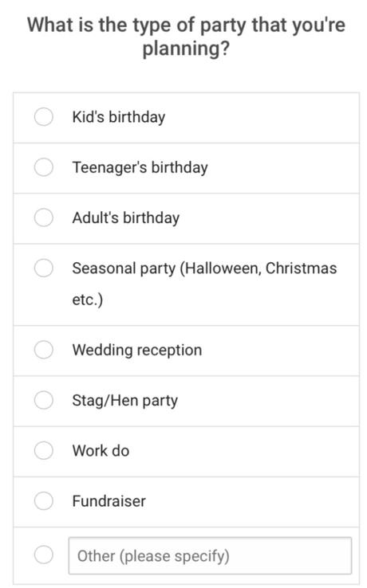Click the "Fundraiser" label text

pyautogui.click(x=109, y=501)
